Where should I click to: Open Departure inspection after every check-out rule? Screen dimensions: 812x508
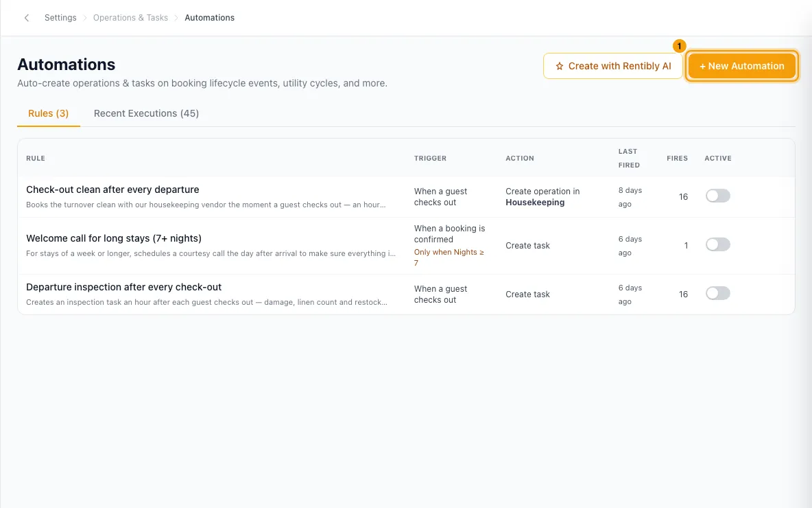(x=123, y=287)
